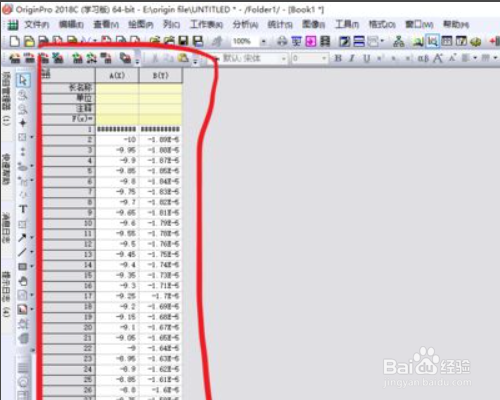Screen dimensions: 500x400
Task: Select the Screen Reader crosshair tool
Action: pos(23,123)
